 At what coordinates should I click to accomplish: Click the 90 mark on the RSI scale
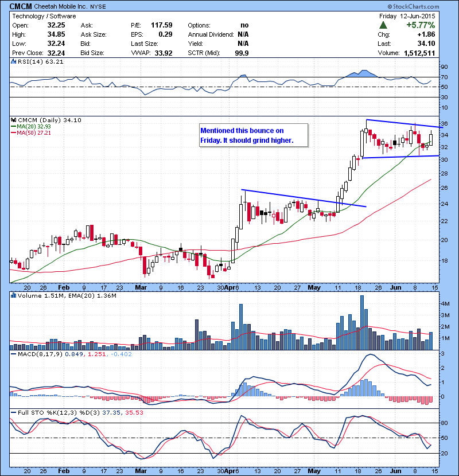click(x=444, y=67)
